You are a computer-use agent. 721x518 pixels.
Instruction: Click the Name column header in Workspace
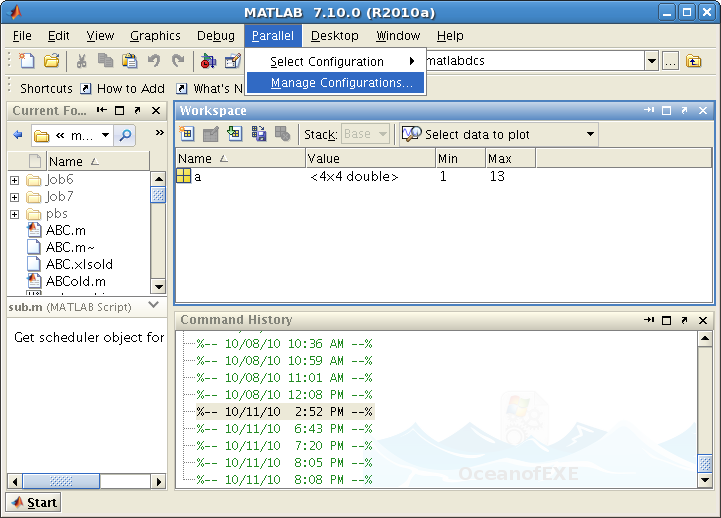[x=241, y=159]
